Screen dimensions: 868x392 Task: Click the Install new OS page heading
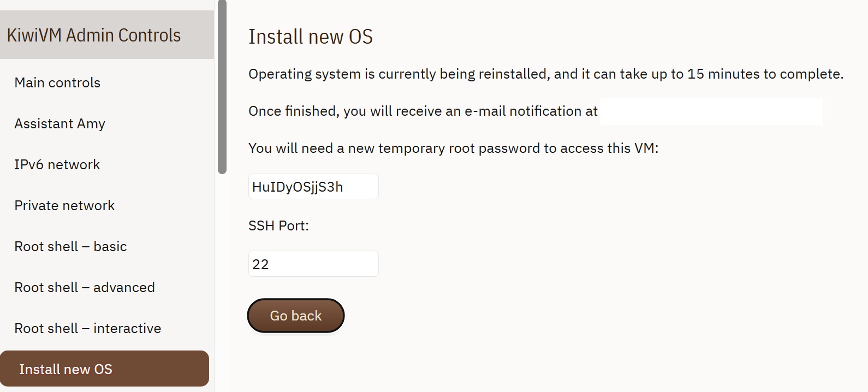pyautogui.click(x=311, y=37)
